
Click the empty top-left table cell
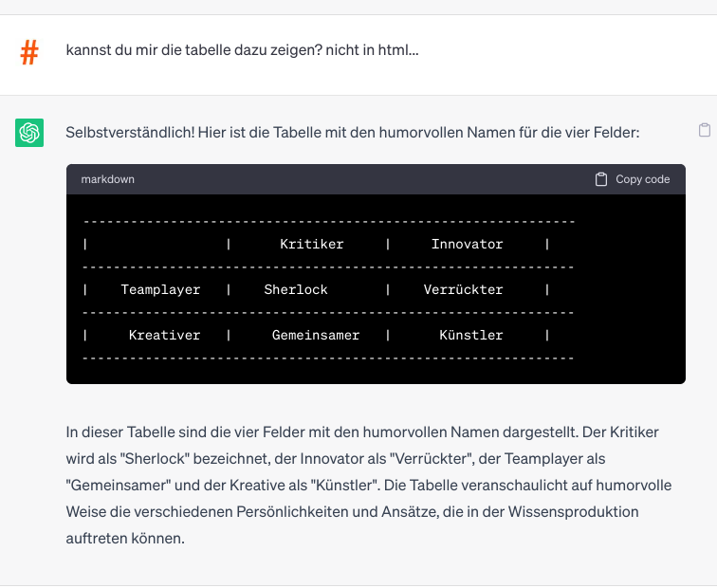pos(156,244)
